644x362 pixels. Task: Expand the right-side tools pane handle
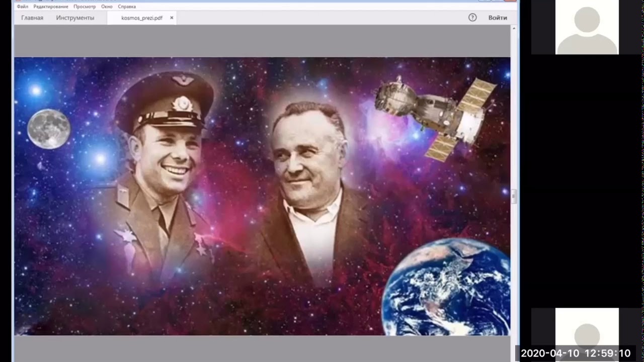[x=514, y=196]
